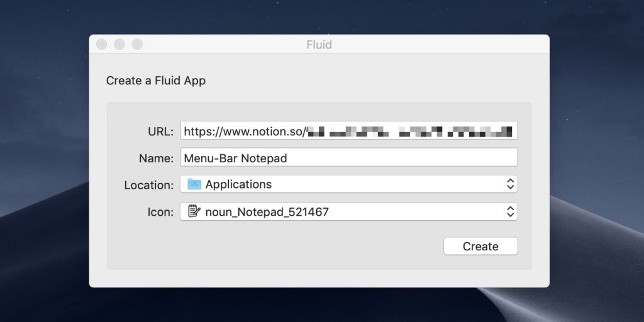
Task: Click the Icon dropdown stepper arrows
Action: click(510, 211)
